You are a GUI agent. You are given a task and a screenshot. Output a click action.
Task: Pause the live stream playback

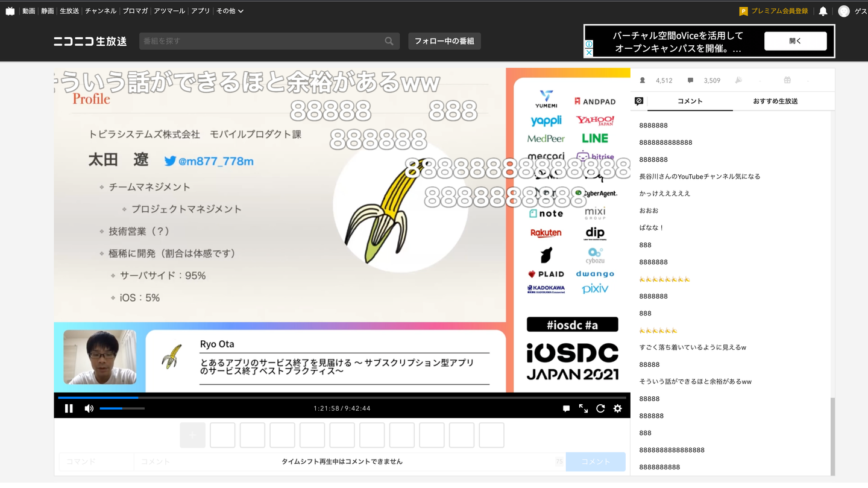(x=69, y=408)
